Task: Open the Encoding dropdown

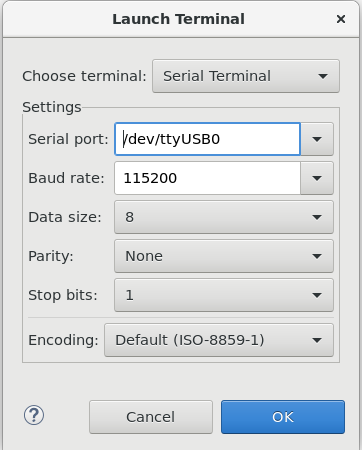Action: (219, 340)
